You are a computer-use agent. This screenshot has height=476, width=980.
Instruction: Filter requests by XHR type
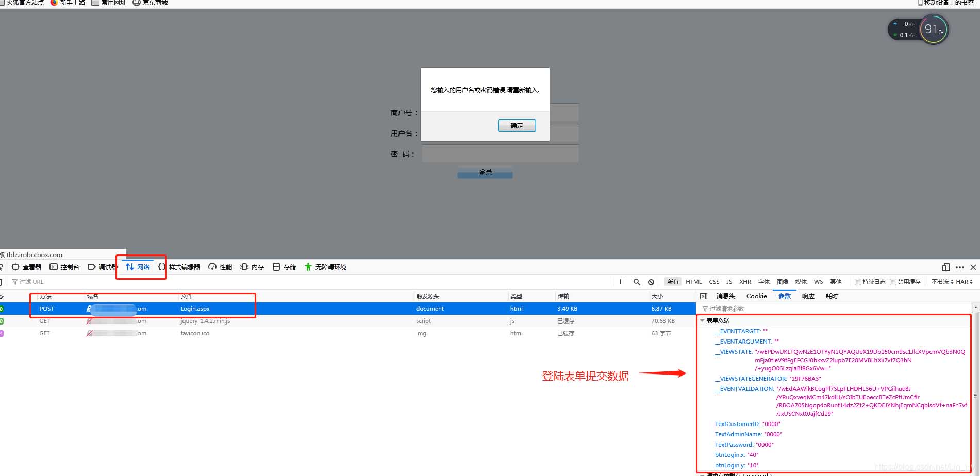click(x=745, y=282)
